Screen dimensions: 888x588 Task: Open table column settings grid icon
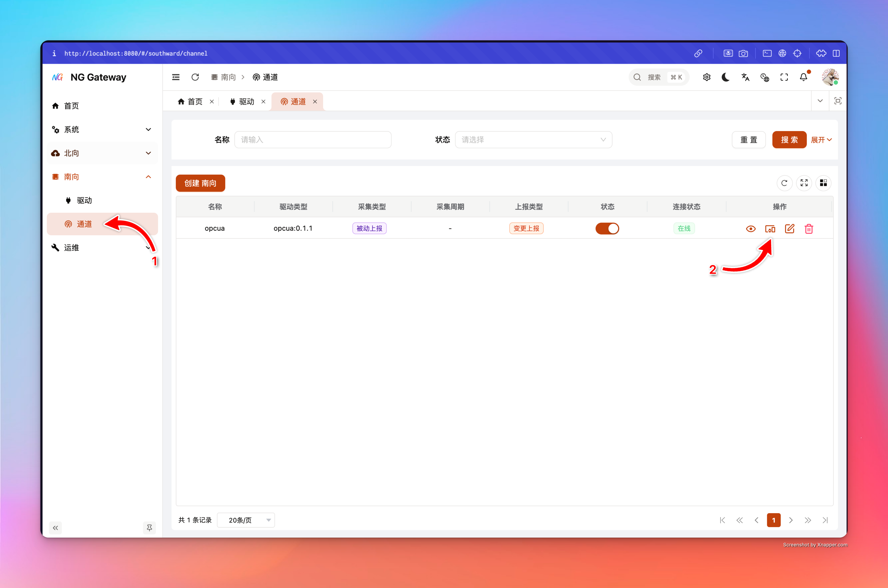(823, 183)
